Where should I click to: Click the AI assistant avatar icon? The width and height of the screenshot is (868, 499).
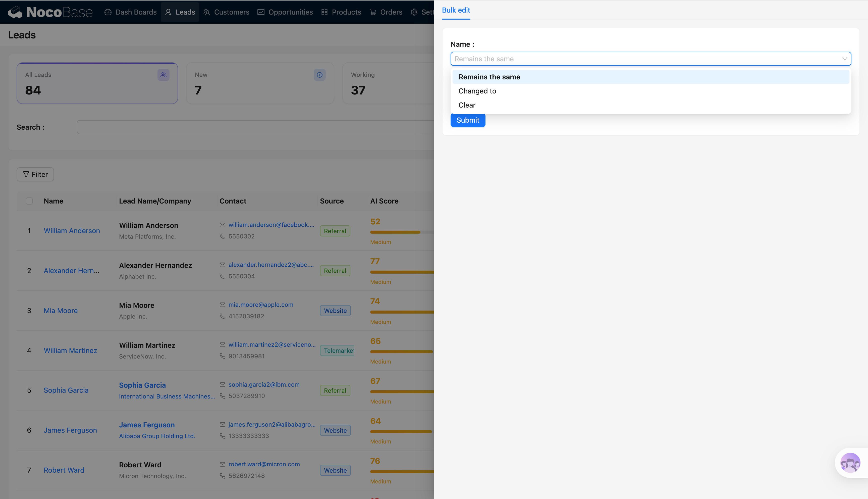click(850, 463)
